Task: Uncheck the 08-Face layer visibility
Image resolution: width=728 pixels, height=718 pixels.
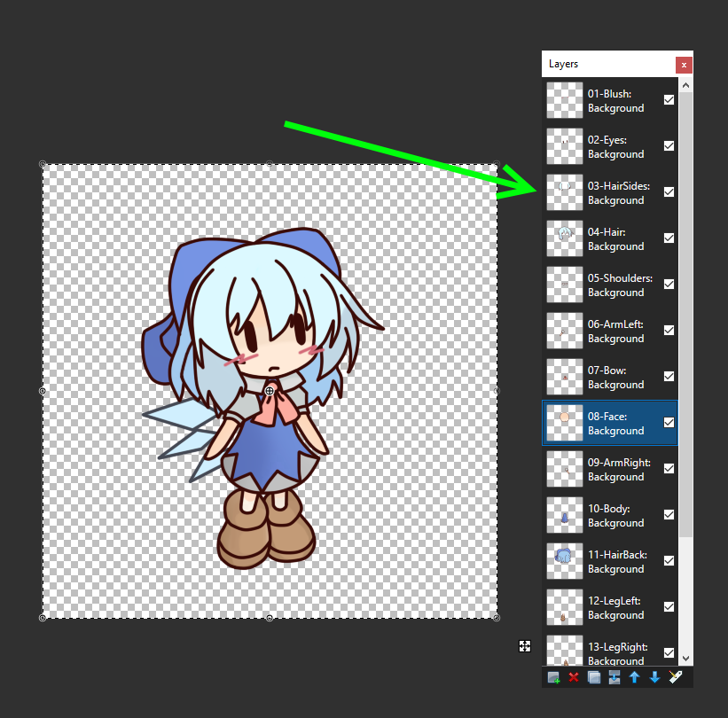Action: pyautogui.click(x=669, y=422)
